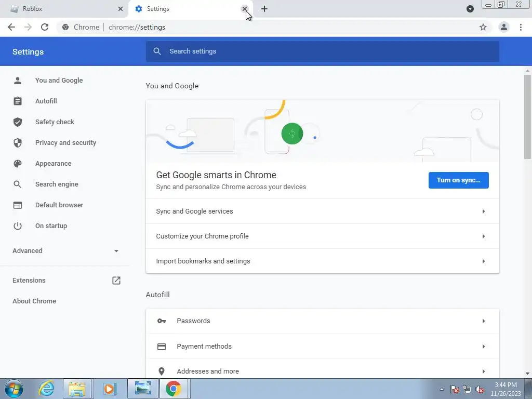
Task: Open the picture viewer app in the taskbar
Action: pyautogui.click(x=142, y=389)
